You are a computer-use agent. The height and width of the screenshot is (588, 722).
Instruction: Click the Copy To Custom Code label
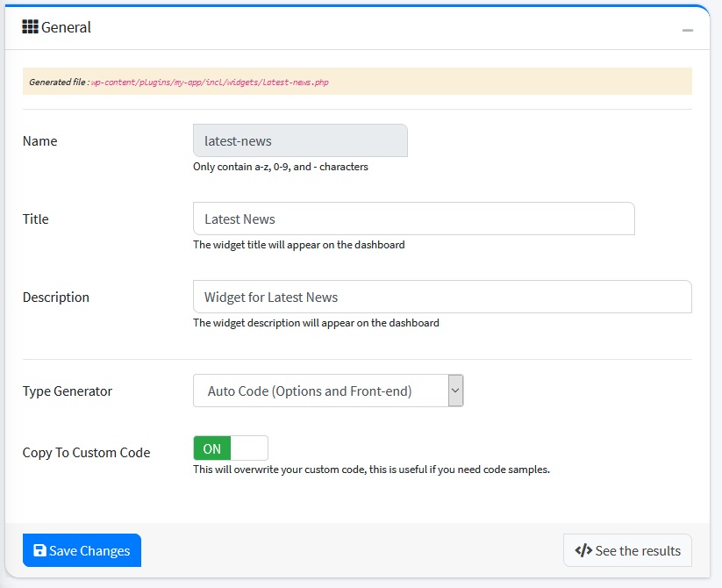coord(86,453)
